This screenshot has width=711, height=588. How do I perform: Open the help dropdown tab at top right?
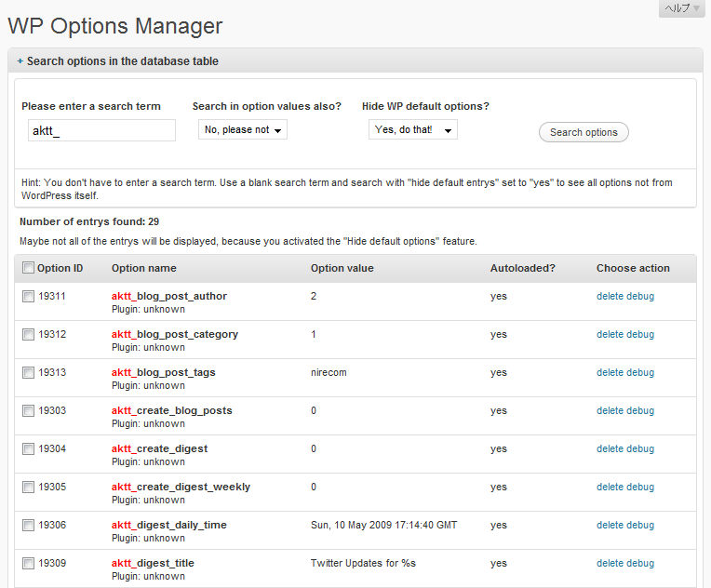[681, 8]
